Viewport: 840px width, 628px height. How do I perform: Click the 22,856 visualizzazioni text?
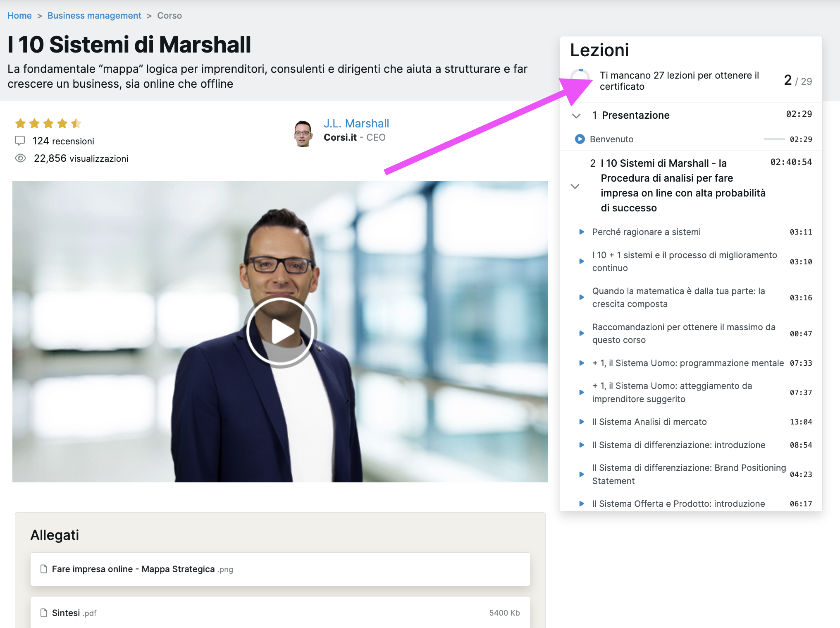pos(81,158)
